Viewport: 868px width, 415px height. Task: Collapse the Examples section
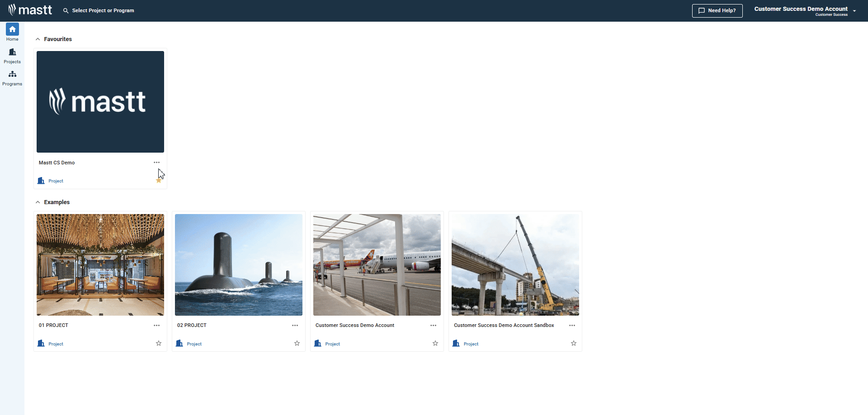(38, 202)
